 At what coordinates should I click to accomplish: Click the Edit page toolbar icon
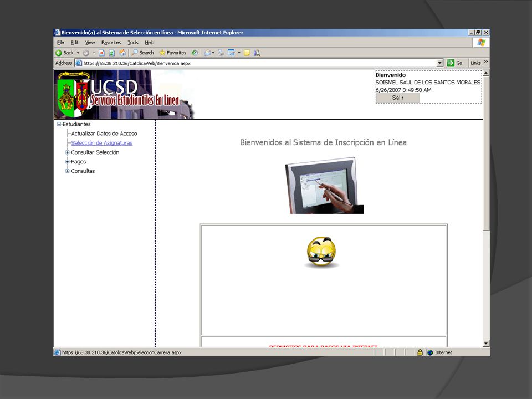(232, 53)
